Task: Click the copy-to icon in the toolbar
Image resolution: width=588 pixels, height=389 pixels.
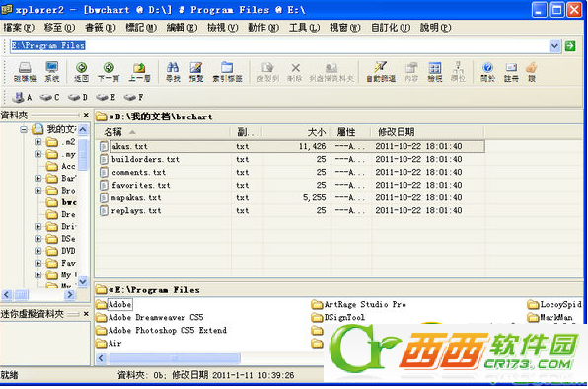Action: [267, 71]
